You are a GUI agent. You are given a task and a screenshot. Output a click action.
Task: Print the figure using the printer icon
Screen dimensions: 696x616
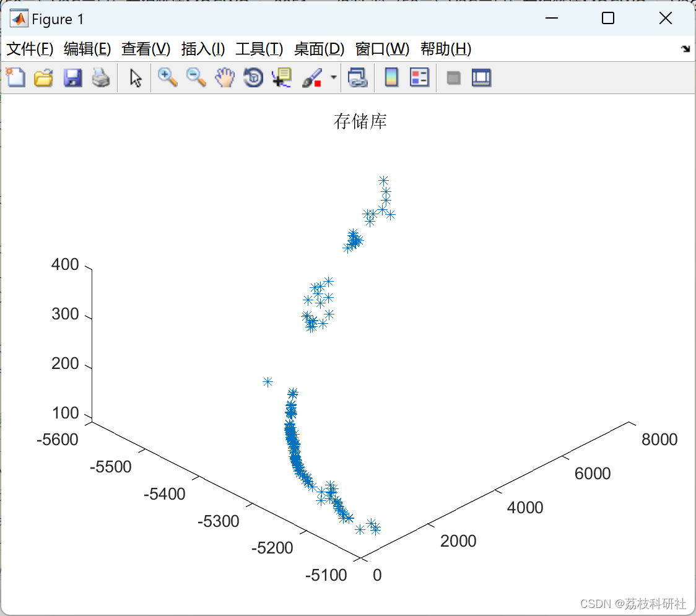(x=101, y=77)
